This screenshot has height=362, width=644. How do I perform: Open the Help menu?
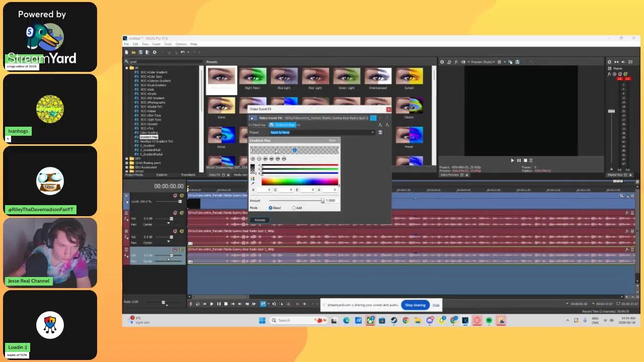[x=194, y=44]
